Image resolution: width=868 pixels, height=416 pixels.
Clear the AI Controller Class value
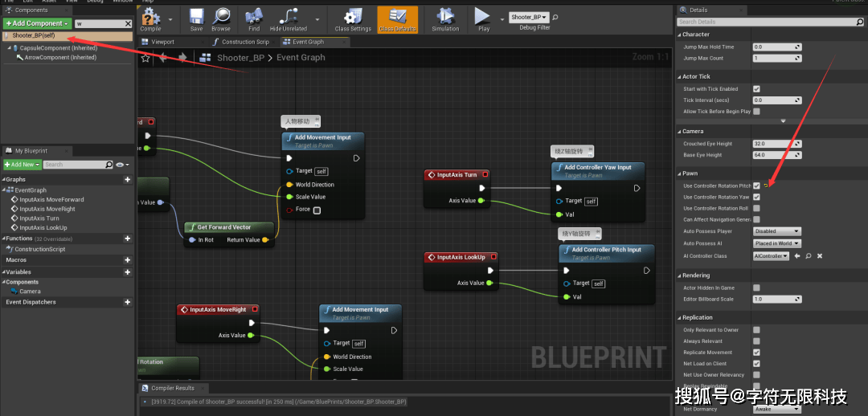pos(820,256)
